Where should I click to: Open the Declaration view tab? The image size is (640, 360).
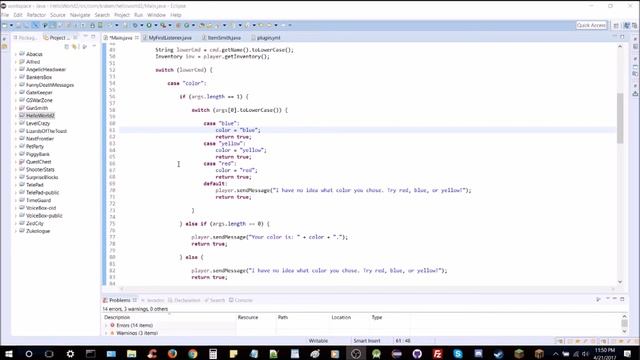point(184,300)
